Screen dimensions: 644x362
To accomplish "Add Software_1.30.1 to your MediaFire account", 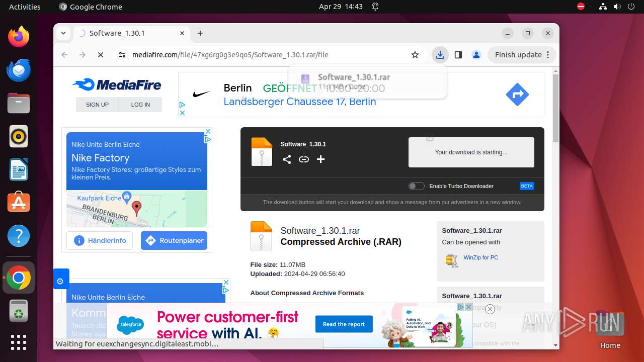I will point(320,159).
